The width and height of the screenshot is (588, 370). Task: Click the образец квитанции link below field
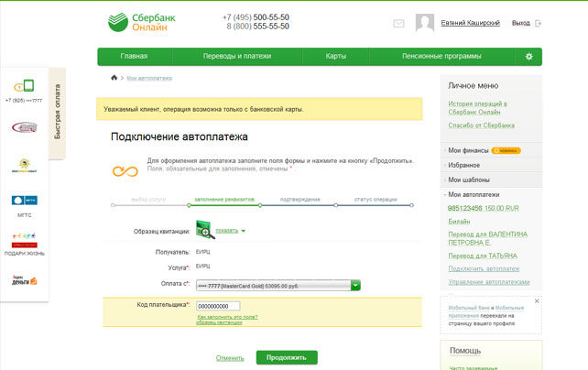[x=219, y=322]
